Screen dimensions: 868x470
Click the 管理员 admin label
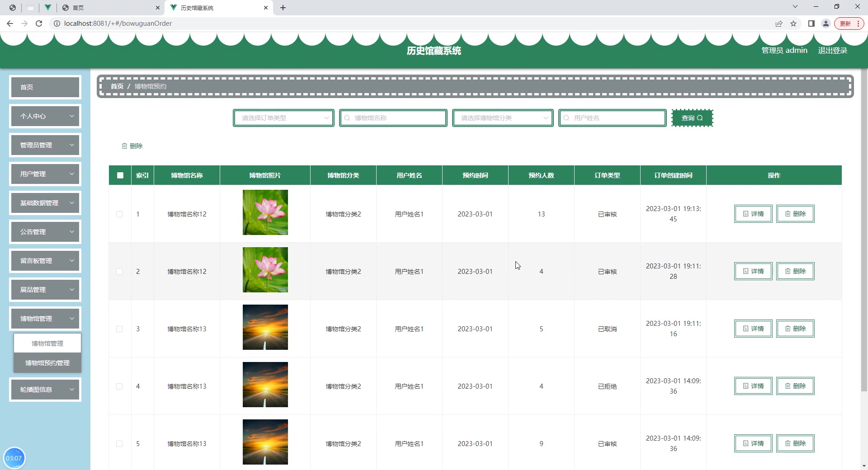784,51
